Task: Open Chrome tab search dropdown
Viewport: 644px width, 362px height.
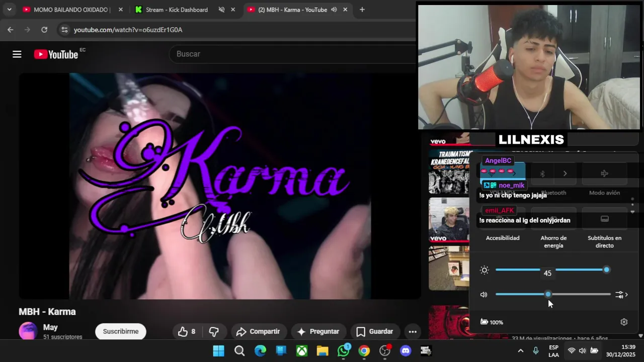Action: (x=9, y=10)
